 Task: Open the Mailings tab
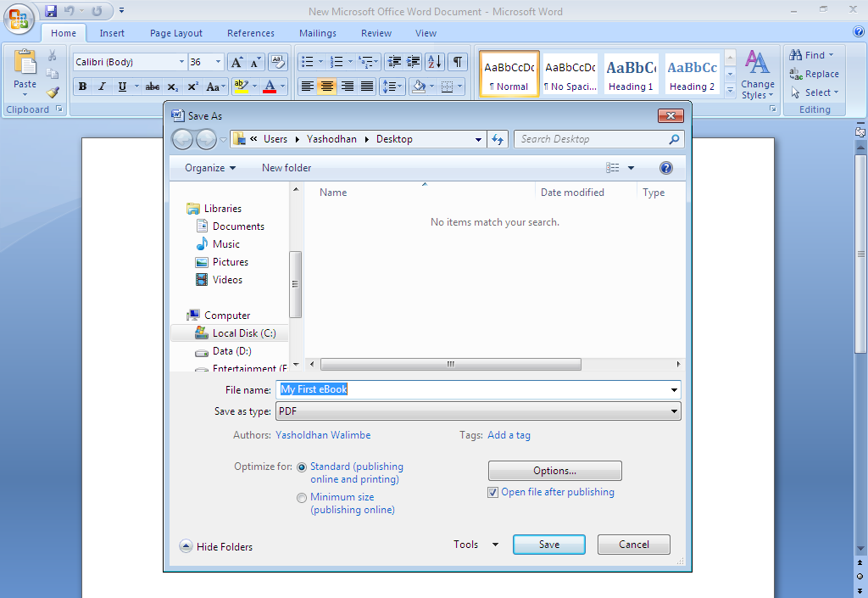(x=318, y=33)
